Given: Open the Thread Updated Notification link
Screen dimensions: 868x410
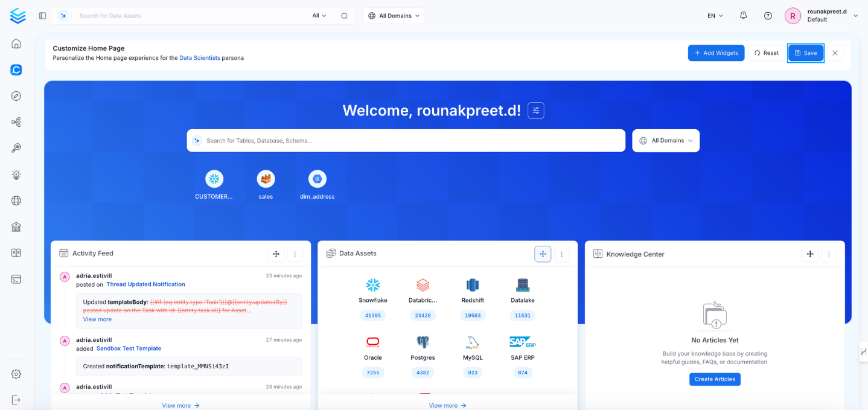Looking at the screenshot, I should pos(145,284).
